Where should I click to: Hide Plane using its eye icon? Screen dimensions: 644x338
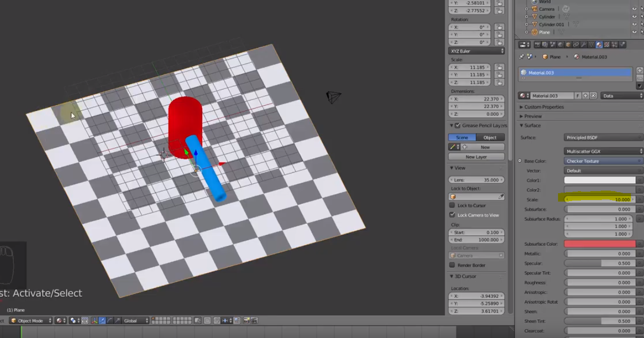635,32
